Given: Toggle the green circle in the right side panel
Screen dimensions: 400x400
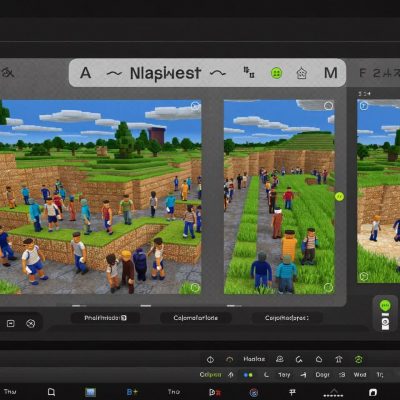Looking at the screenshot, I should pyautogui.click(x=385, y=305).
